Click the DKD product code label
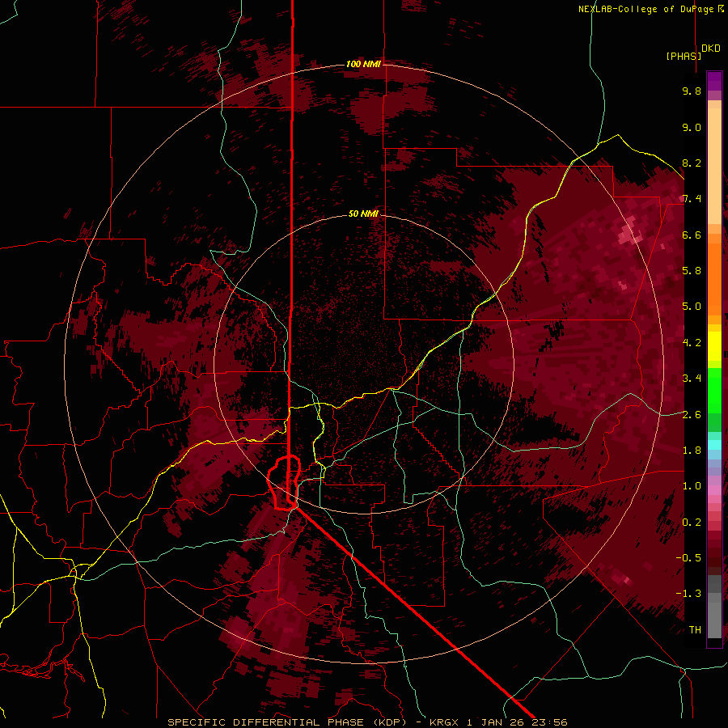This screenshot has width=728, height=728. (711, 49)
